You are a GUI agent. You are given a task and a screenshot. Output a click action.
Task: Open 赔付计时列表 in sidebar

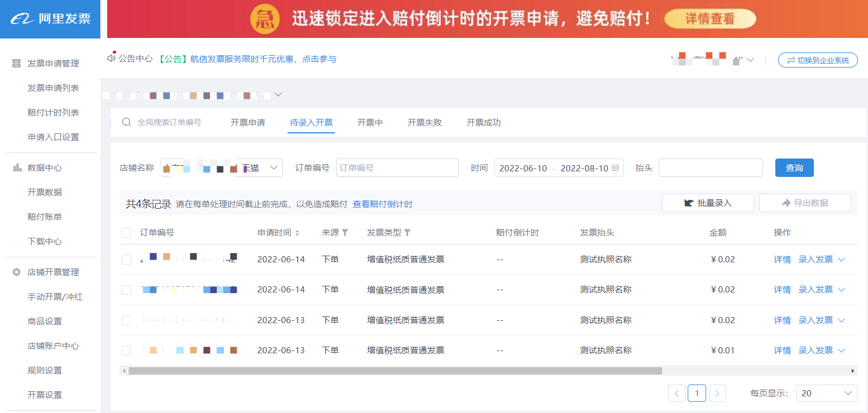(53, 113)
